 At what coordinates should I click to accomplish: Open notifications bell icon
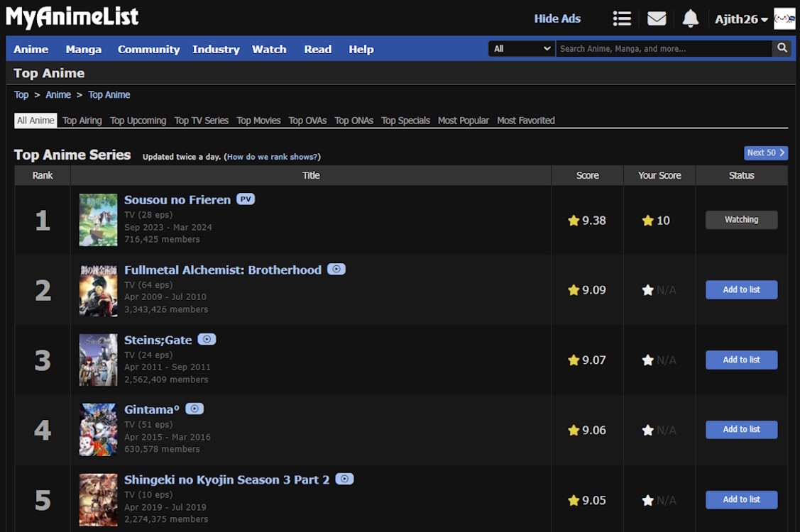click(x=690, y=19)
